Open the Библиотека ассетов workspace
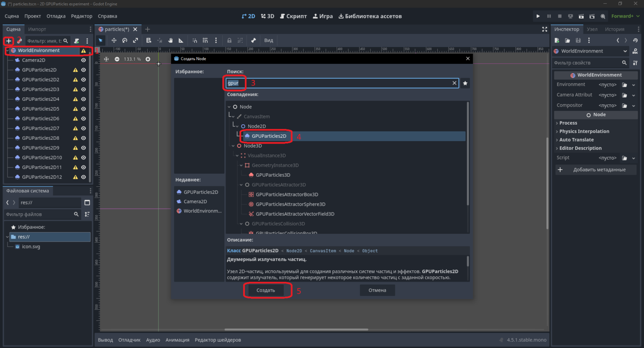Viewport: 644px width, 348px height. pos(370,16)
